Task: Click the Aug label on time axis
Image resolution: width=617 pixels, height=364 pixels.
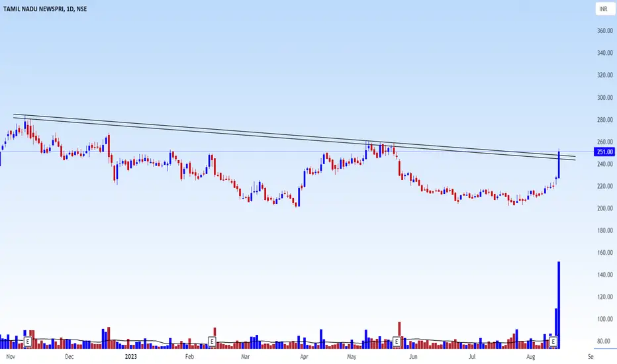Action: click(530, 357)
